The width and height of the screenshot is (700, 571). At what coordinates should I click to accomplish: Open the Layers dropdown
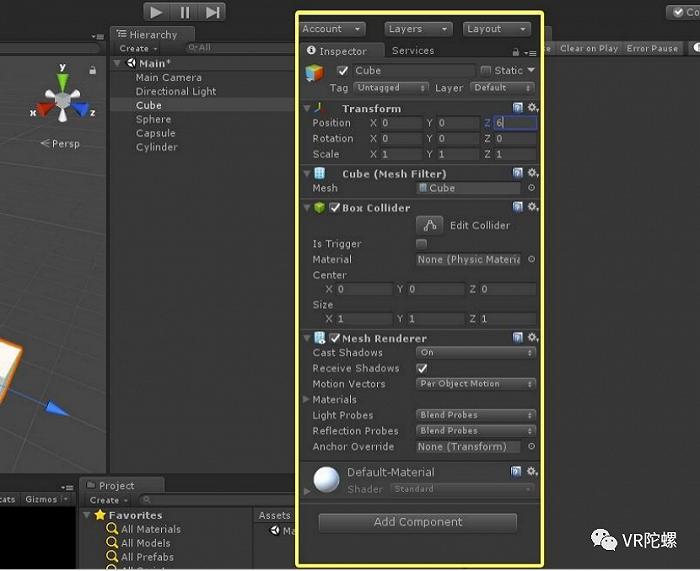point(418,29)
